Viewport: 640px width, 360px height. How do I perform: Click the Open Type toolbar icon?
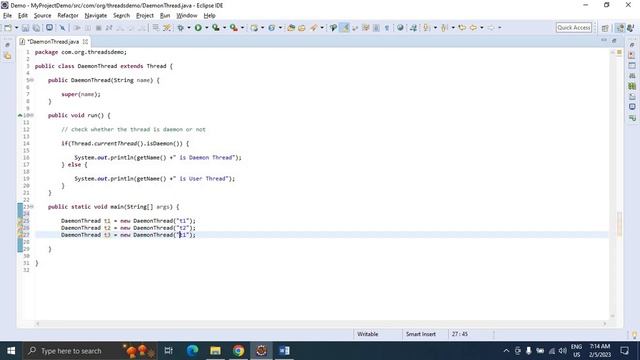point(291,28)
